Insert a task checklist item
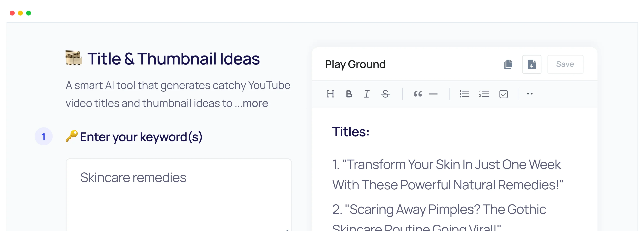The image size is (644, 231). tap(503, 94)
